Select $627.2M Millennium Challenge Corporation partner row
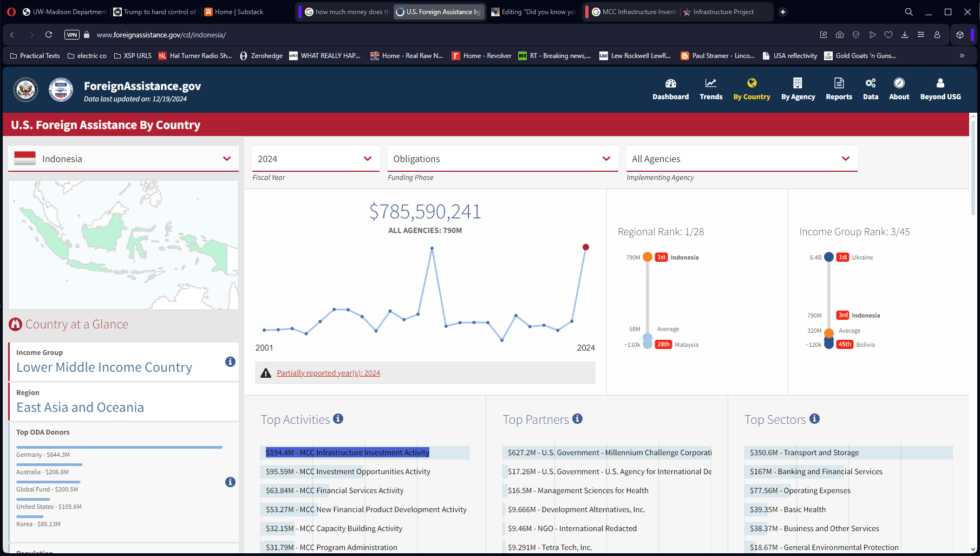 pos(607,452)
